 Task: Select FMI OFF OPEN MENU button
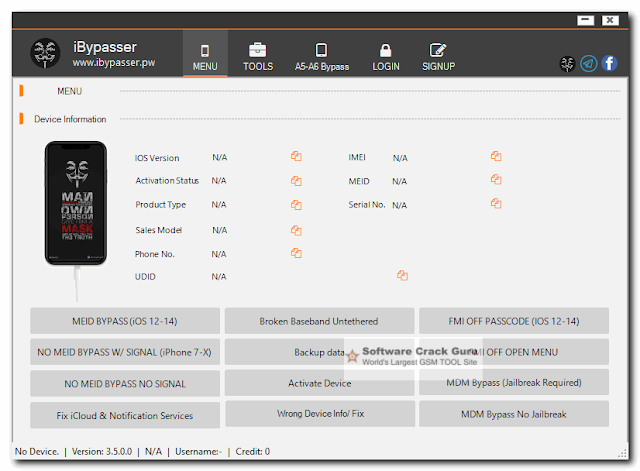point(514,352)
